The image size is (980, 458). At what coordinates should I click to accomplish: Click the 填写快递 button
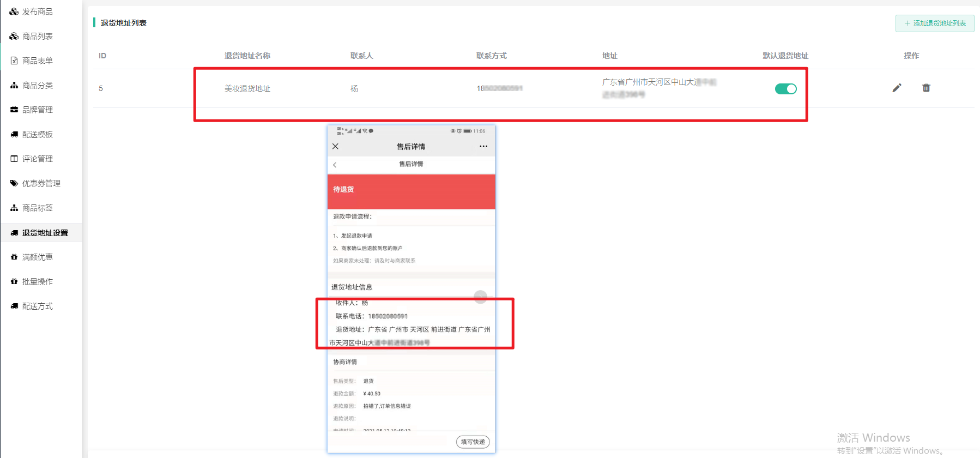coord(473,442)
